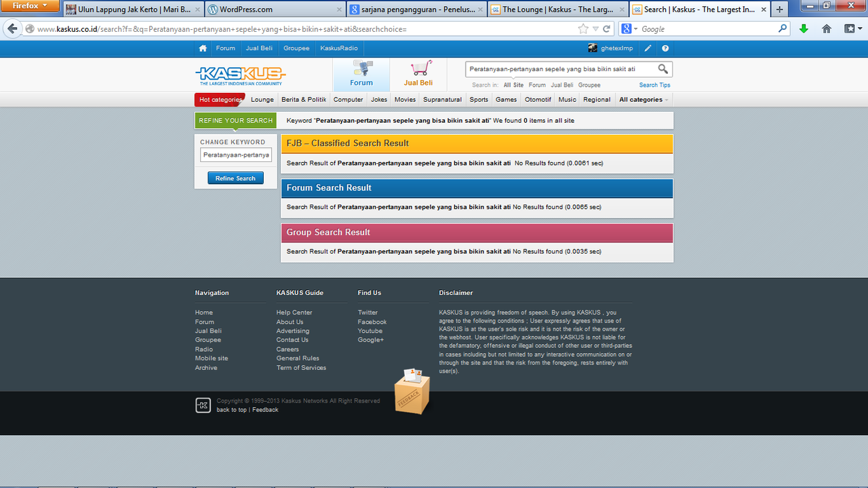Reload the page with refresh icon
The image size is (868, 488).
click(x=607, y=29)
